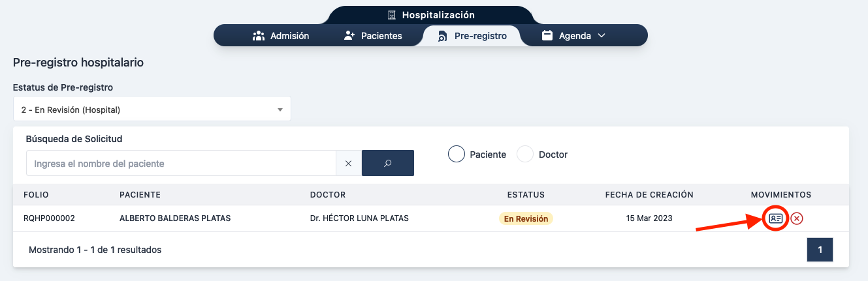Select the Pre-registro tab
This screenshot has width=868, height=281.
click(x=472, y=36)
